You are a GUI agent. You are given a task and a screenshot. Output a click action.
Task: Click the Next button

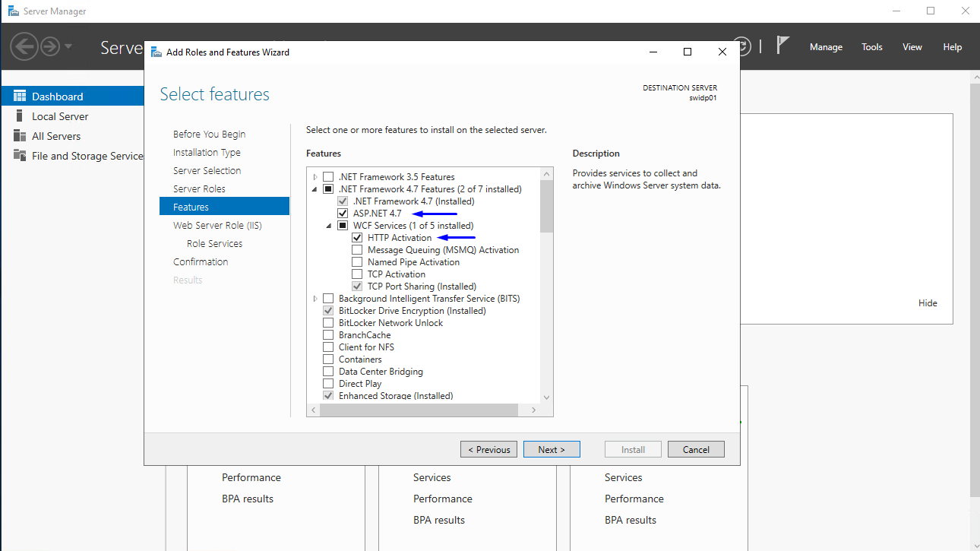pos(552,449)
